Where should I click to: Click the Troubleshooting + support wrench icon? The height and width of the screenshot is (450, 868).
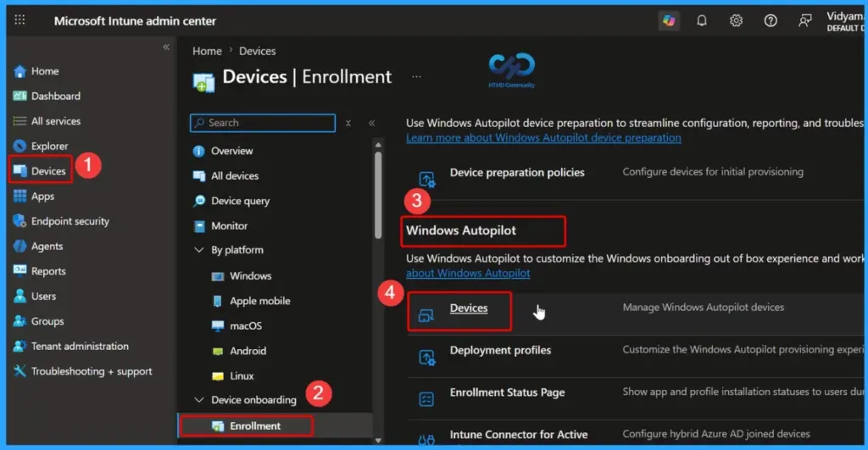click(20, 371)
